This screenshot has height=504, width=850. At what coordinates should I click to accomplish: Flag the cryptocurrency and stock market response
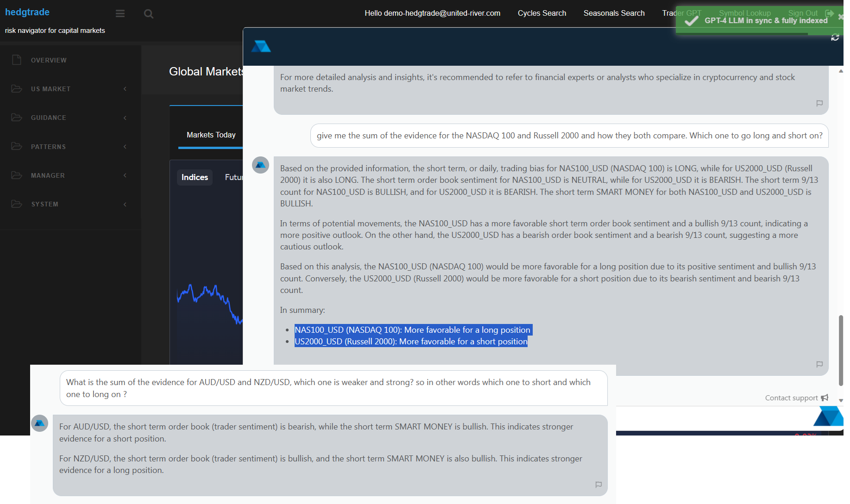819,103
